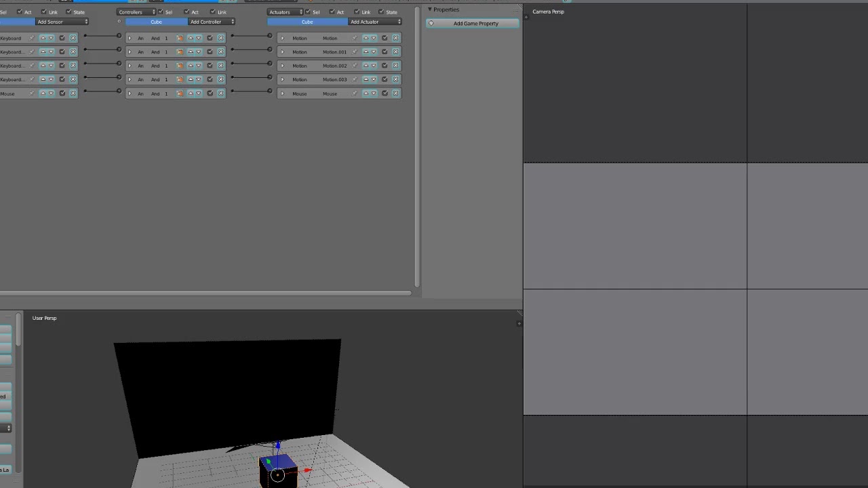Open the Controllers header menu
868x488 pixels.
pos(136,12)
